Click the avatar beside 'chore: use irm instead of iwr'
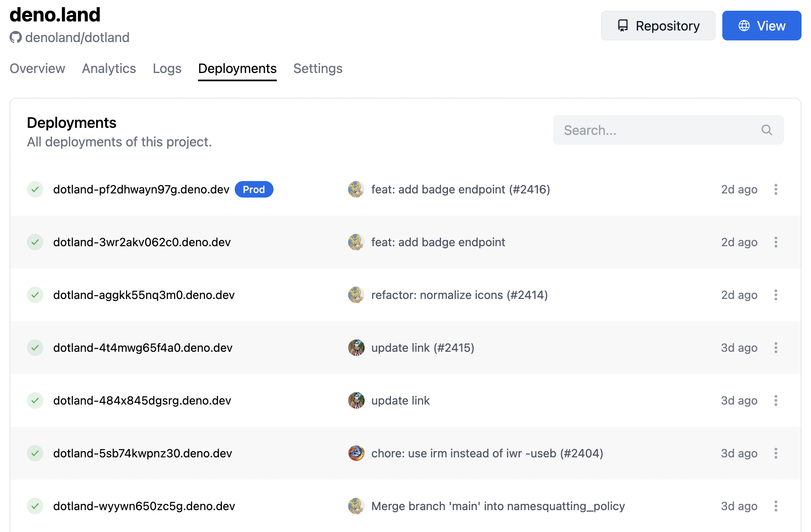This screenshot has width=811, height=532. coord(356,453)
